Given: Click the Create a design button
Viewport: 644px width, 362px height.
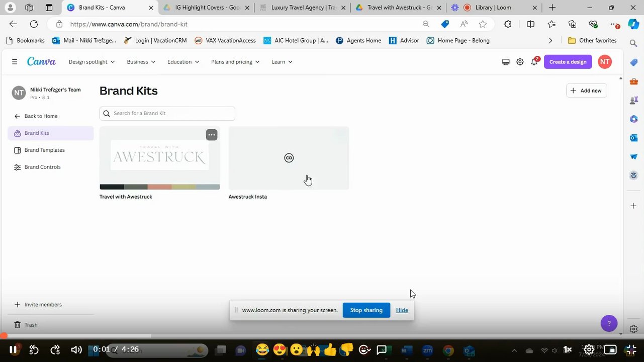Looking at the screenshot, I should pyautogui.click(x=568, y=62).
